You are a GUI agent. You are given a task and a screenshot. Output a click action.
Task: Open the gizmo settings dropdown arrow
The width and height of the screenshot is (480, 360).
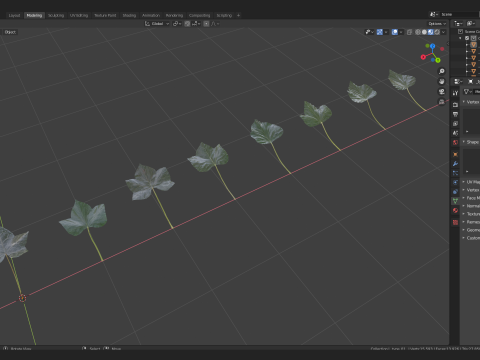[386, 32]
